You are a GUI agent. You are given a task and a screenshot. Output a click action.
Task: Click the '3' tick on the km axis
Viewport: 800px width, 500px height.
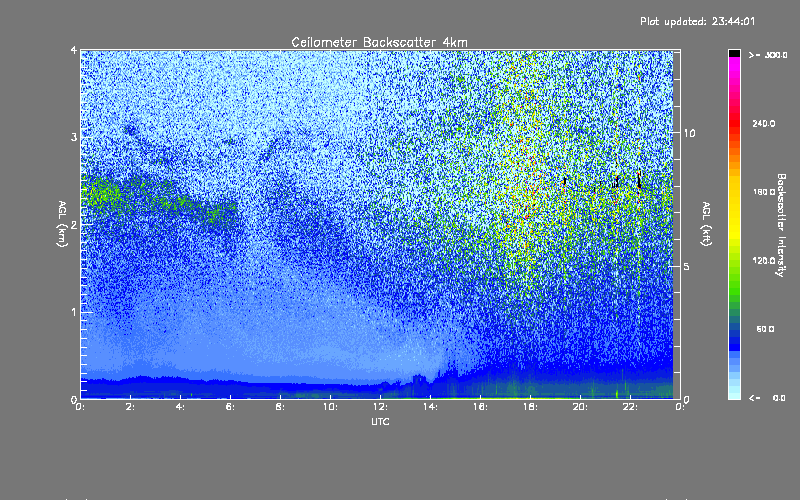74,137
